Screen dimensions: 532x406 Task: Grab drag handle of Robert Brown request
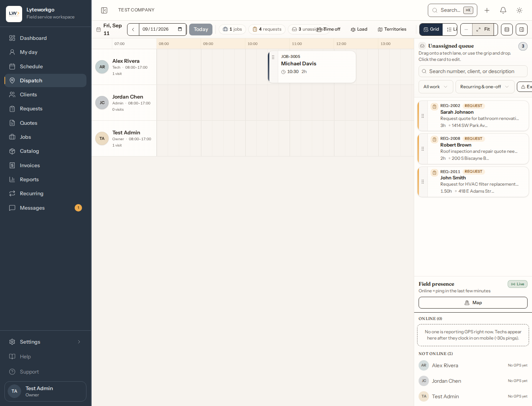[423, 149]
